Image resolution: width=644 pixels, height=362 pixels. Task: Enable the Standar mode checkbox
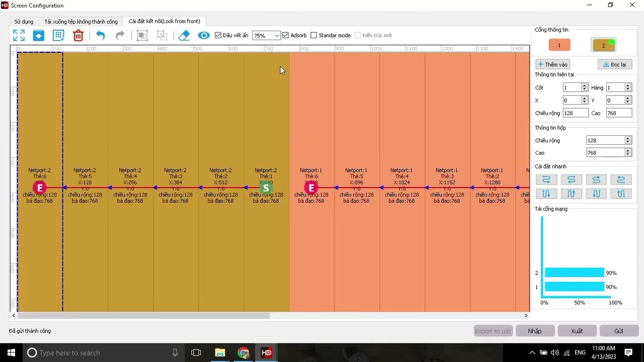[x=314, y=35]
